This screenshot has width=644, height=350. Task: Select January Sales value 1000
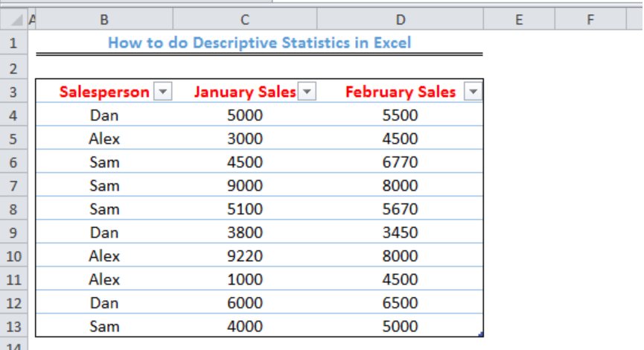245,279
